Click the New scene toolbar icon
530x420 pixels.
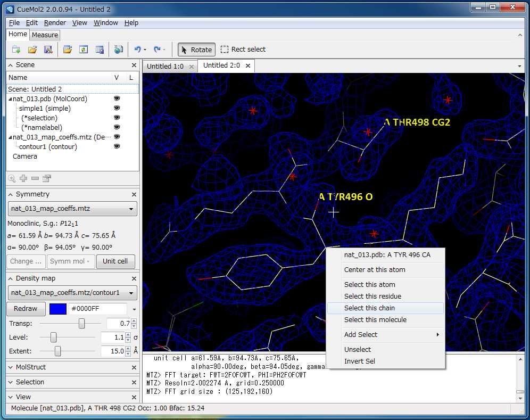coord(16,50)
